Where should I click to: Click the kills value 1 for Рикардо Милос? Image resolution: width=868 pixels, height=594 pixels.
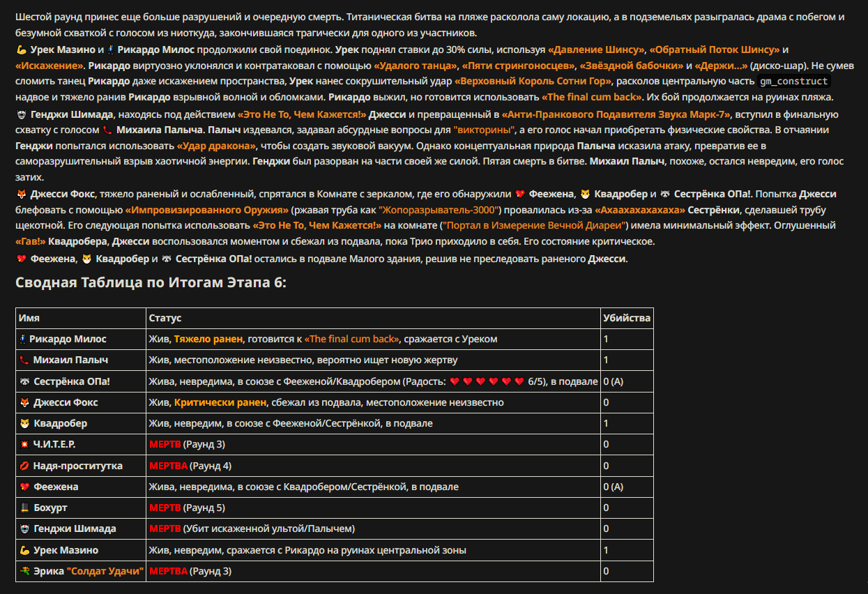tap(607, 339)
